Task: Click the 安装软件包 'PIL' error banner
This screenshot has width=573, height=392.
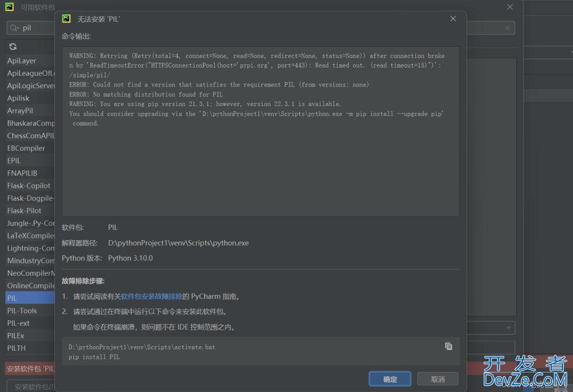Action: pyautogui.click(x=30, y=369)
